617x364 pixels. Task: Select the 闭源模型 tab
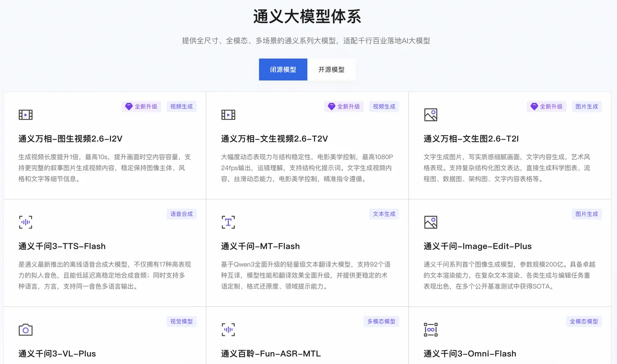(x=283, y=70)
